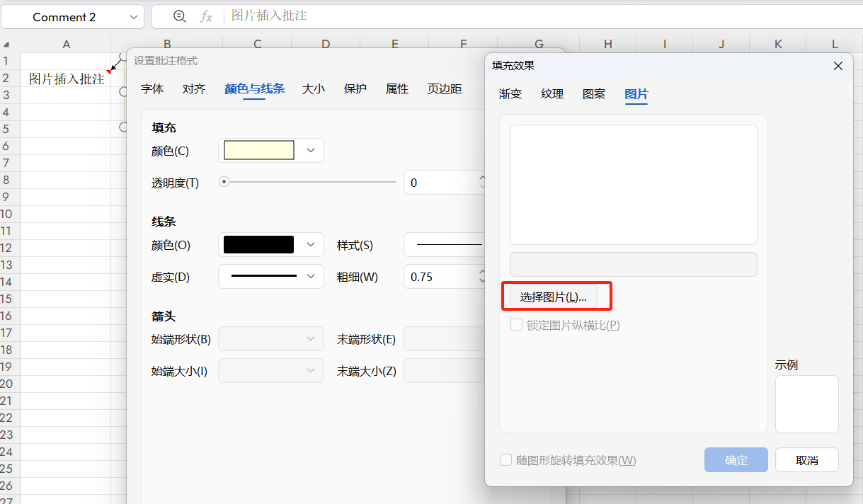Open the 渐变 tab in Fill Effects
863x504 pixels.
[510, 93]
